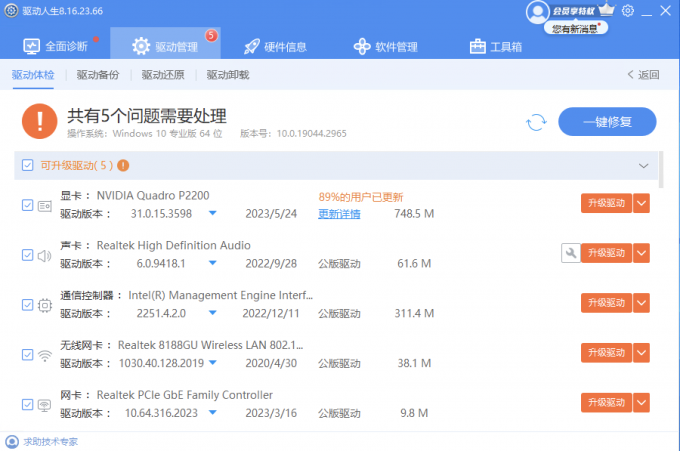Open version dropdown for 2251.4.2.0
This screenshot has width=680, height=451.
point(212,313)
